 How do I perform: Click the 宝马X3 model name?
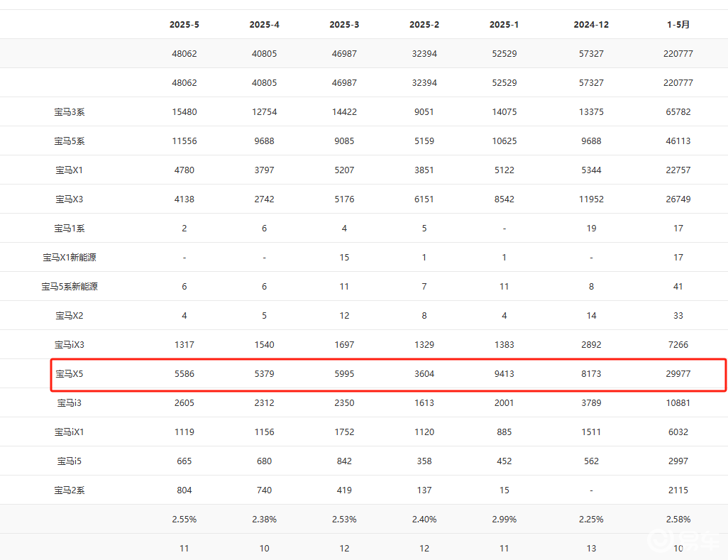[70, 199]
